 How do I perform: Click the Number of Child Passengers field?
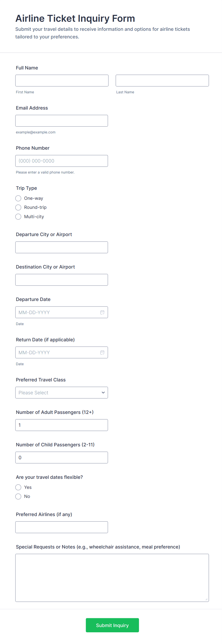pos(62,458)
